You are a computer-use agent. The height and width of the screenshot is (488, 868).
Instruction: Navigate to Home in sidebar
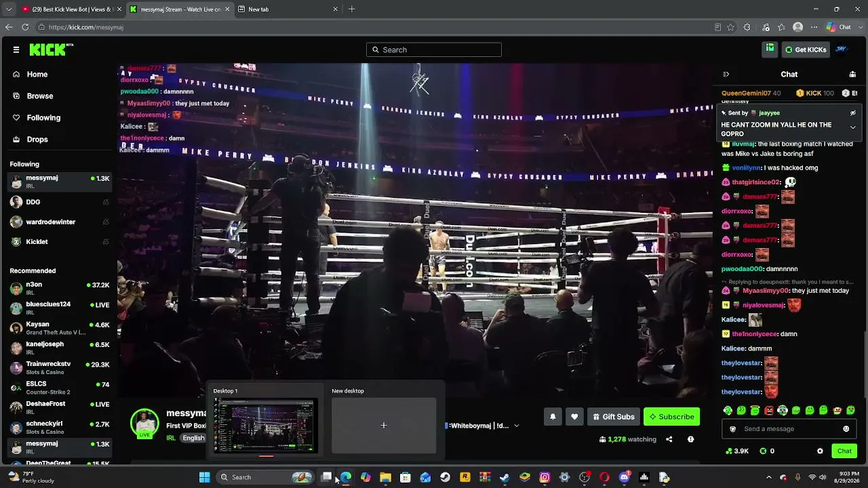coord(37,75)
